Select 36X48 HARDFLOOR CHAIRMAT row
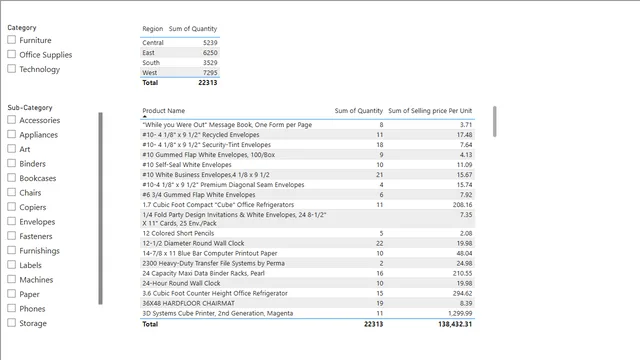The height and width of the screenshot is (360, 640). [x=307, y=303]
